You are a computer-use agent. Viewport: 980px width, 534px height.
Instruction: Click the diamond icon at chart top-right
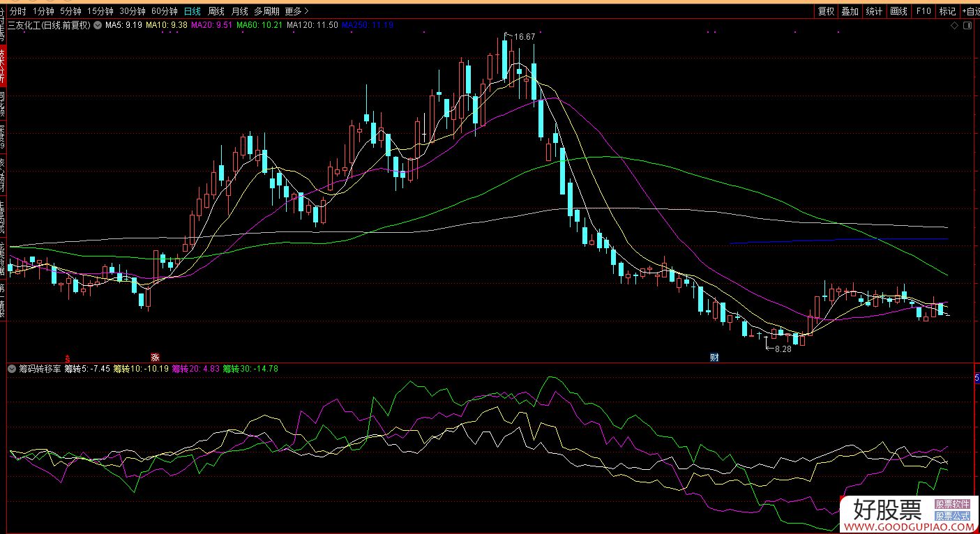[955, 25]
